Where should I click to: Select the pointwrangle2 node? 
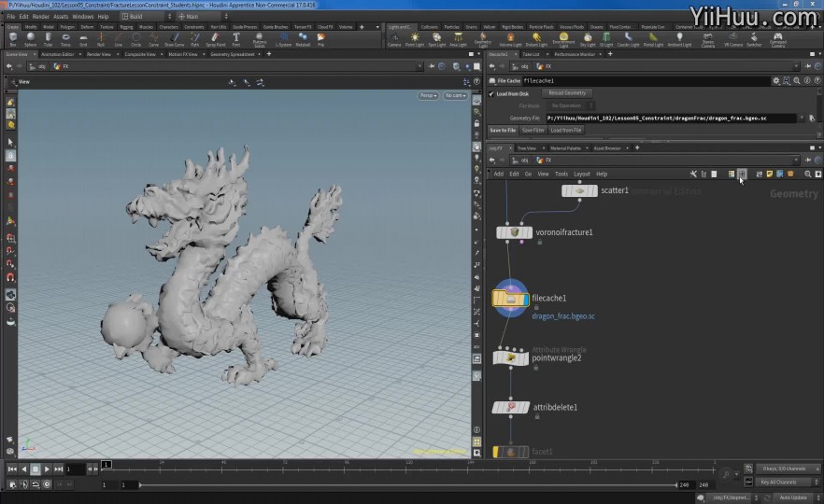(x=510, y=358)
